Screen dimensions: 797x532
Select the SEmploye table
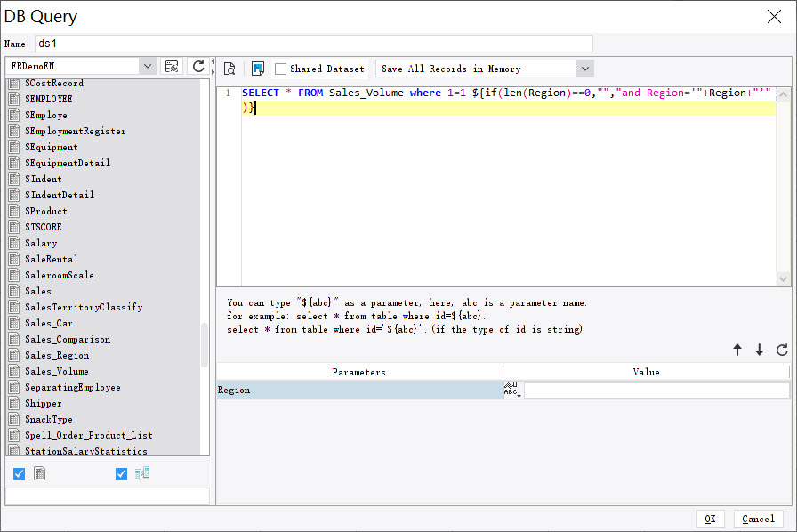pos(46,115)
